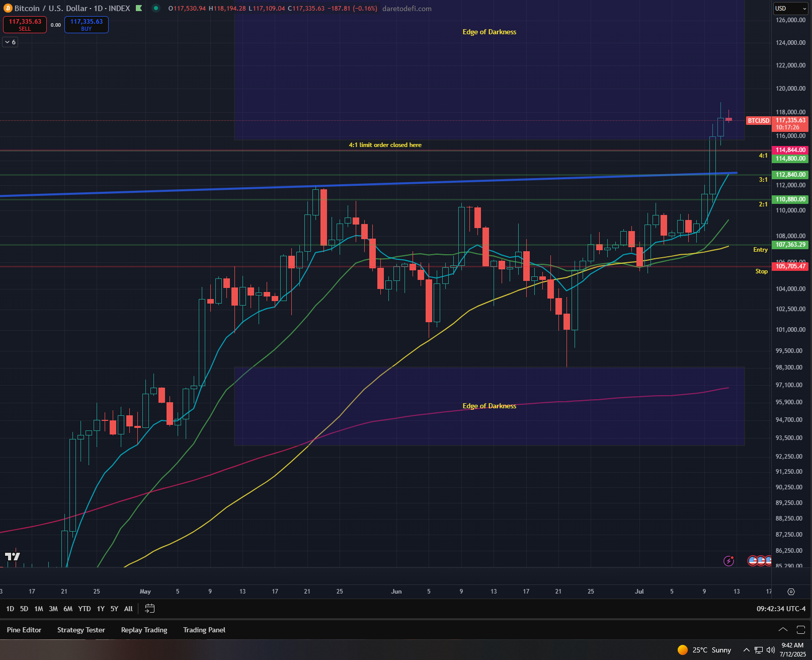Click the daretodefi.com text in header
This screenshot has width=812, height=660.
[407, 9]
